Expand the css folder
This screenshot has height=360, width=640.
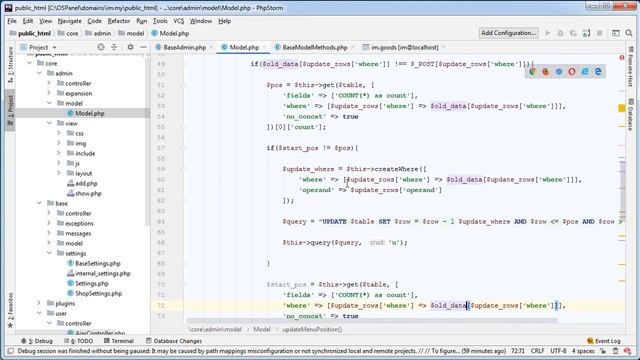59,133
